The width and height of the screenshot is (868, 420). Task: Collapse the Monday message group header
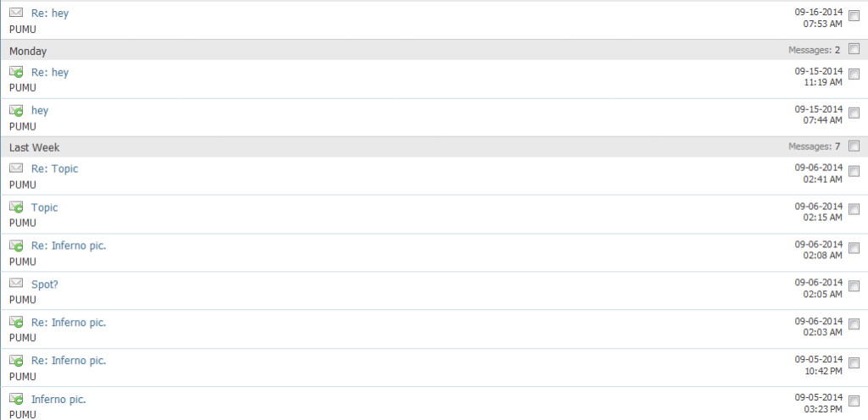[28, 51]
